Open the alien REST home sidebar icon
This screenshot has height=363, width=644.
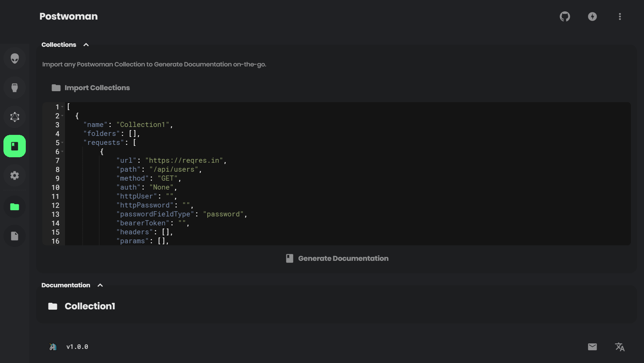14,58
